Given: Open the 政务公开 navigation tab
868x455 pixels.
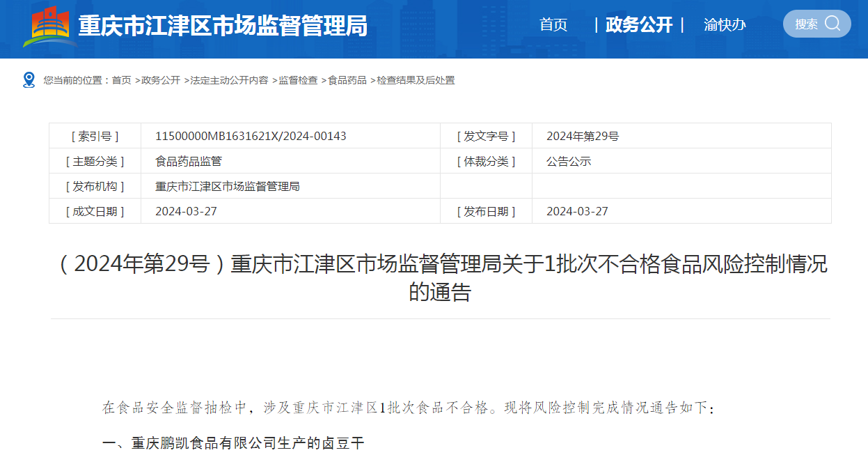Looking at the screenshot, I should 639,25.
